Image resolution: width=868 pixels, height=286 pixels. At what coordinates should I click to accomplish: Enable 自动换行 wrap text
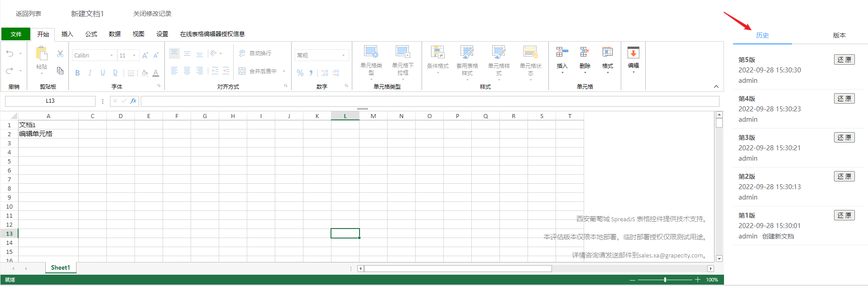[x=255, y=53]
